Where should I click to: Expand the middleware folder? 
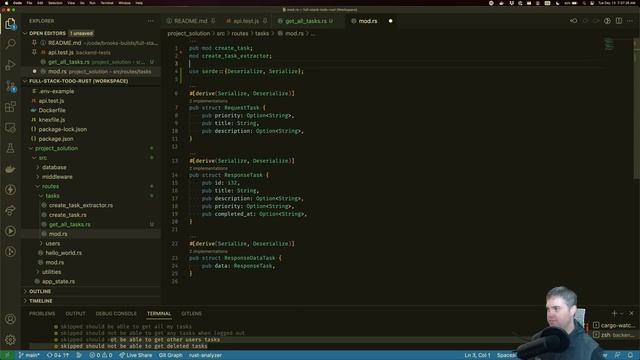tap(38, 177)
